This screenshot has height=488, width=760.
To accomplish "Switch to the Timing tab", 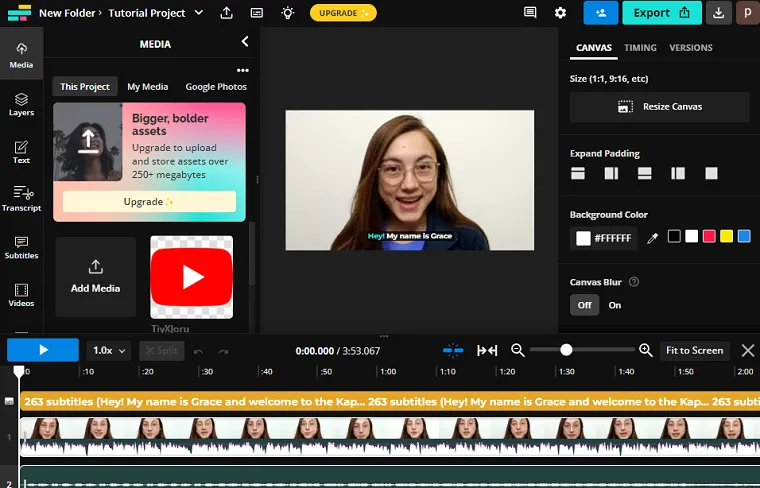I will point(640,48).
